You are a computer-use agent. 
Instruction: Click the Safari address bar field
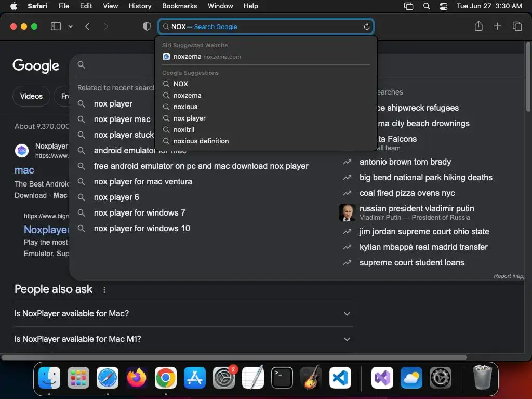click(266, 26)
